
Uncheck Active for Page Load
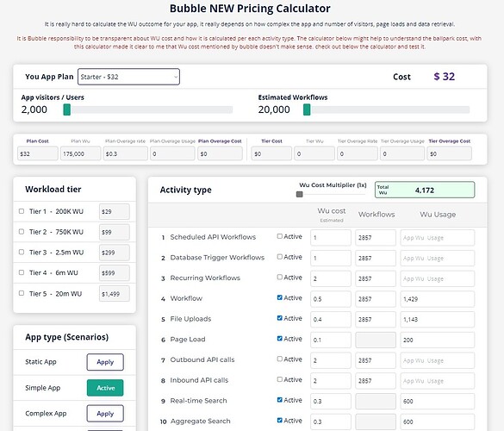click(280, 339)
